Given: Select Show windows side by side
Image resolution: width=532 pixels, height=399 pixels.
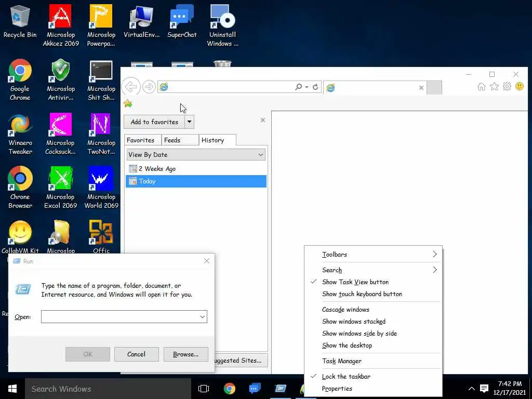Looking at the screenshot, I should click(373, 334).
